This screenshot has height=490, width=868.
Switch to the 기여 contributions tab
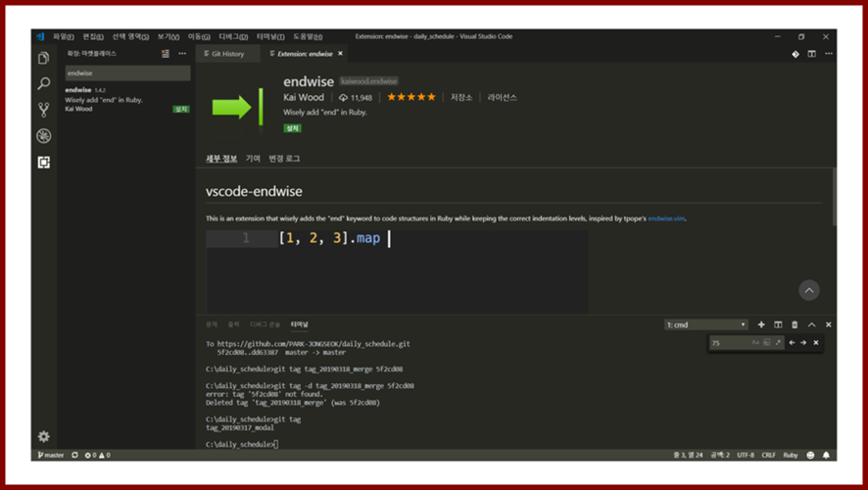tap(253, 159)
